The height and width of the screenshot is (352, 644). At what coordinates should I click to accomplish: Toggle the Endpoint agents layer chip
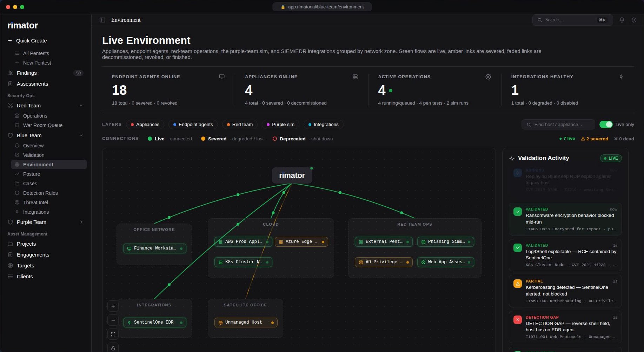pos(193,125)
